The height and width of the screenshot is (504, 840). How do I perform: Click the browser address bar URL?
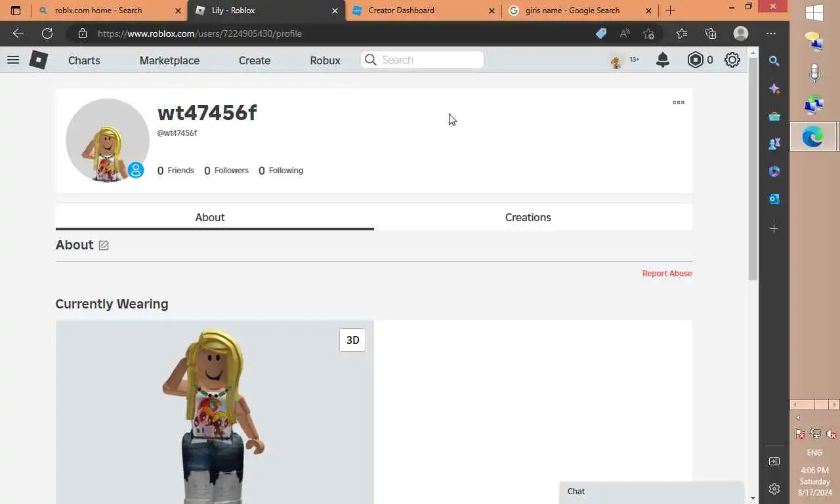click(x=199, y=33)
